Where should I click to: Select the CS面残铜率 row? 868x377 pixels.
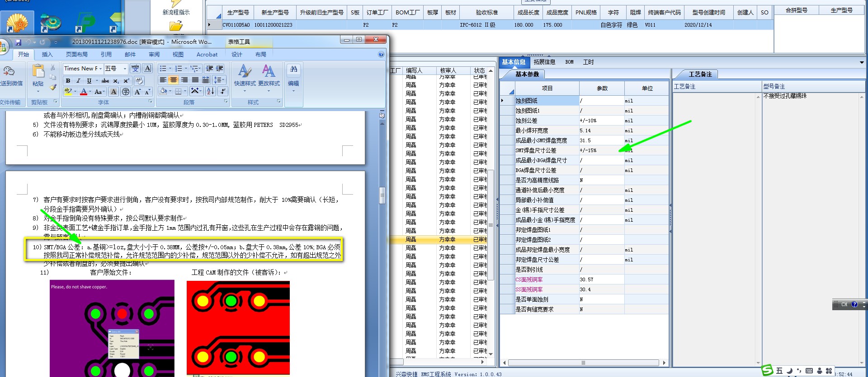pos(584,279)
